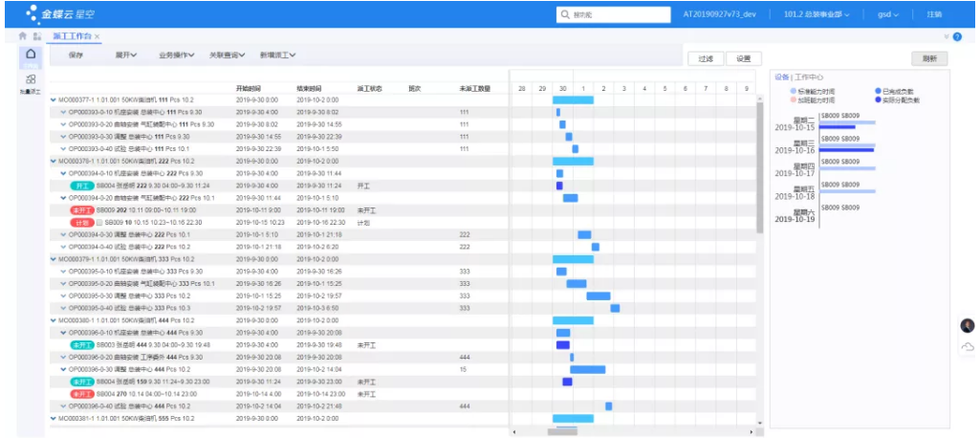Click the dark blue load bar for 2019-10-16
This screenshot has height=438, width=980.
click(x=847, y=150)
